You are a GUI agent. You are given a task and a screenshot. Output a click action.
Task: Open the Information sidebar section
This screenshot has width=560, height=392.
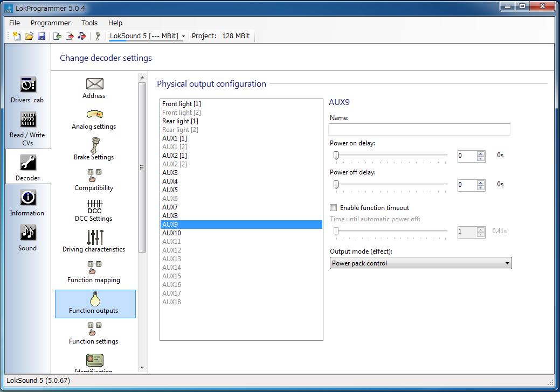point(27,202)
